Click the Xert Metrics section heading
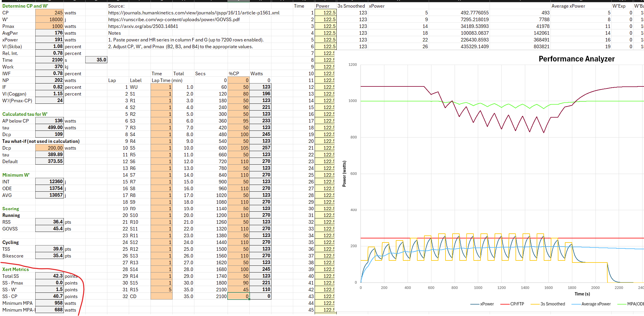This screenshot has width=644, height=316. pyautogui.click(x=16, y=269)
